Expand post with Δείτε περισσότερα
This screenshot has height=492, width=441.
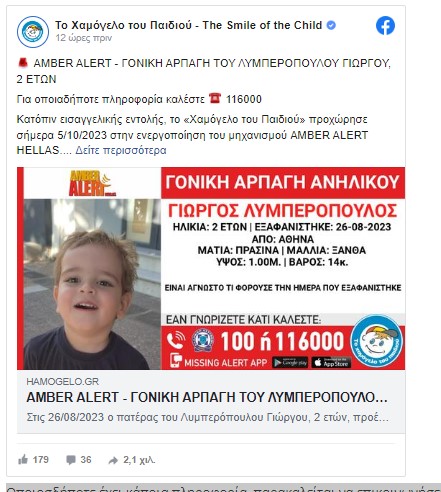tap(121, 150)
